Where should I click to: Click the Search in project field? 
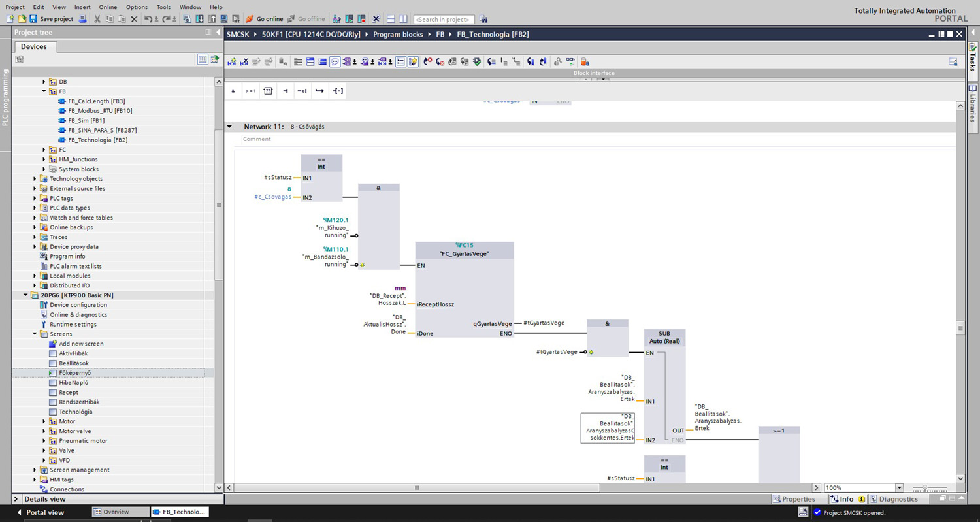point(444,19)
